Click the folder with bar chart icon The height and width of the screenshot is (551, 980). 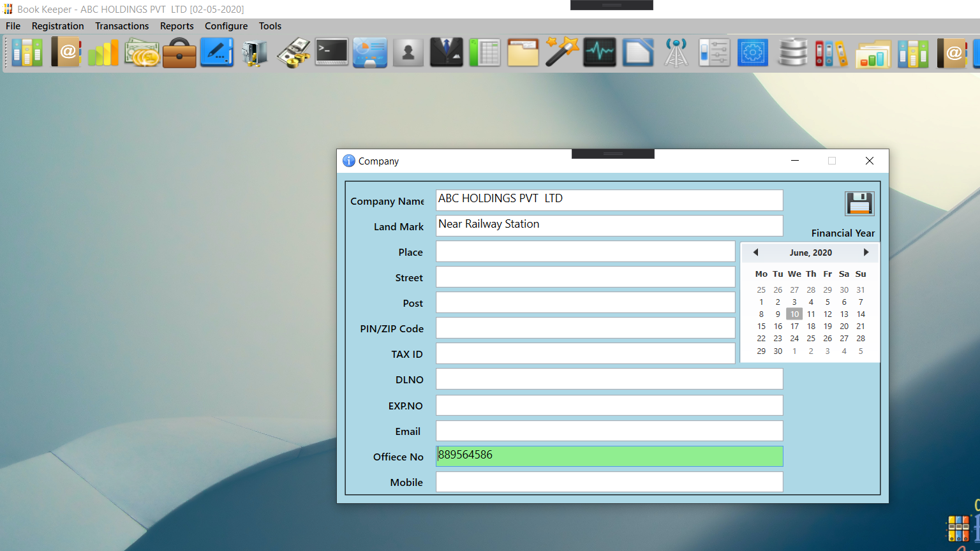click(873, 53)
